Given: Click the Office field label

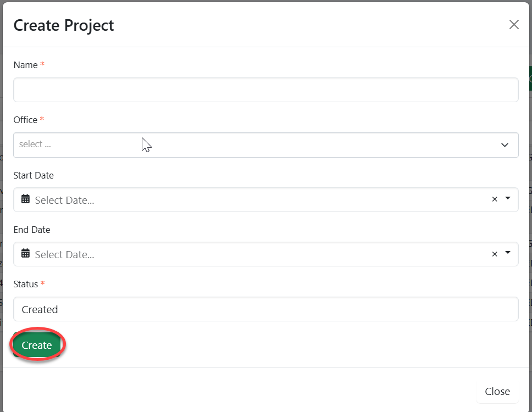Looking at the screenshot, I should point(25,120).
